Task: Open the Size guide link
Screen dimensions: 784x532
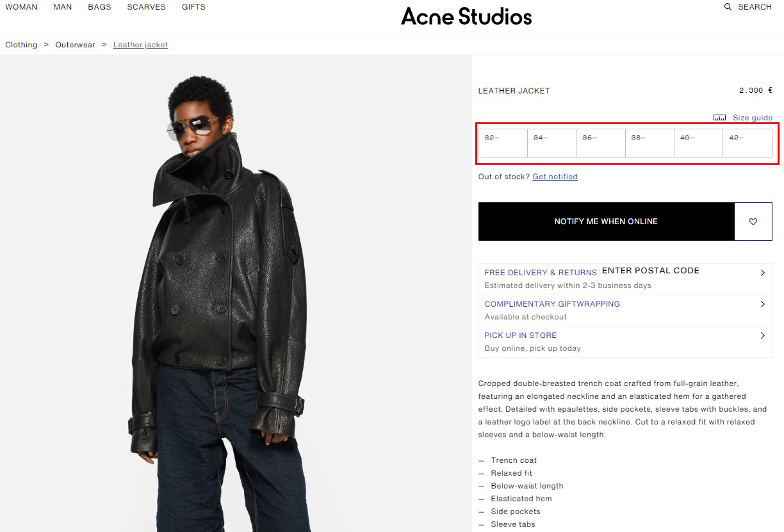Action: (753, 118)
